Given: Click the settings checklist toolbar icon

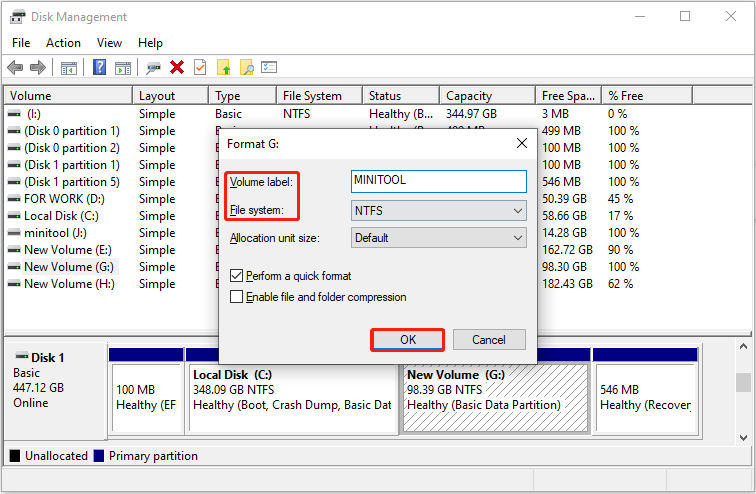Looking at the screenshot, I should 269,67.
